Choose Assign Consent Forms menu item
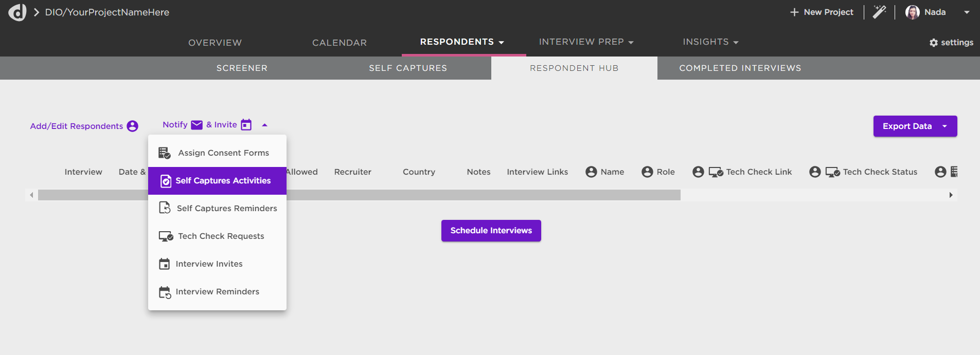Screen dimensions: 980x355 pyautogui.click(x=217, y=153)
